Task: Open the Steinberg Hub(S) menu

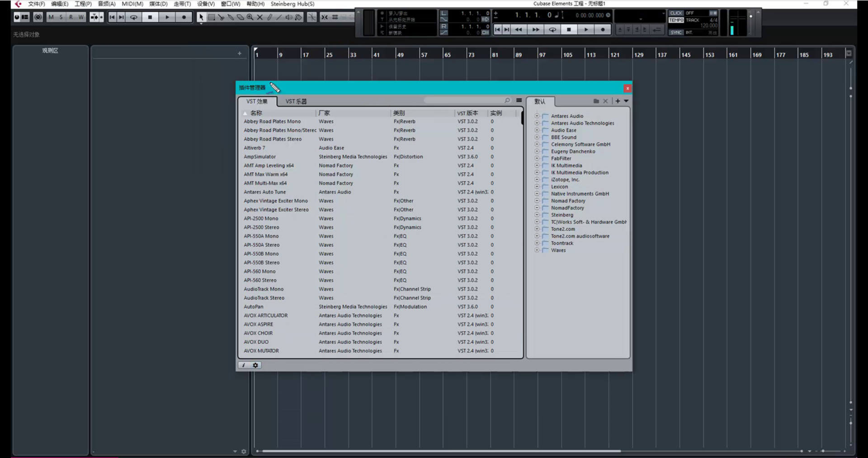Action: pyautogui.click(x=292, y=4)
